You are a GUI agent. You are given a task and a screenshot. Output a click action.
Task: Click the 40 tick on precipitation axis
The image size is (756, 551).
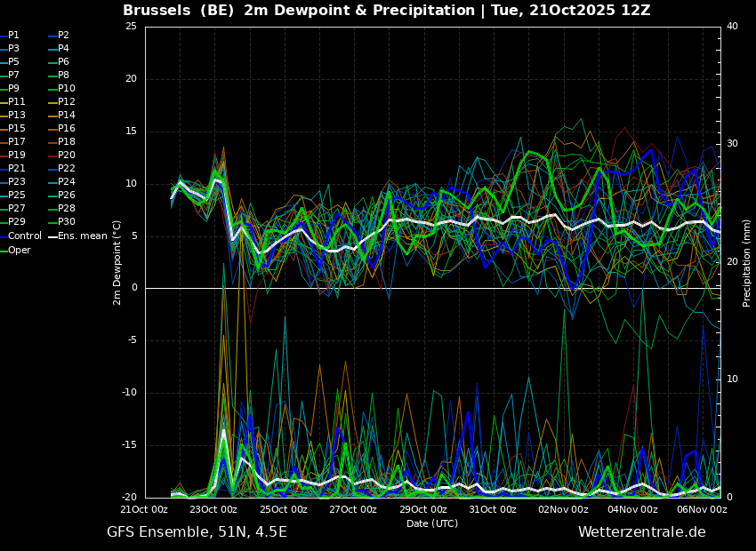pos(732,27)
